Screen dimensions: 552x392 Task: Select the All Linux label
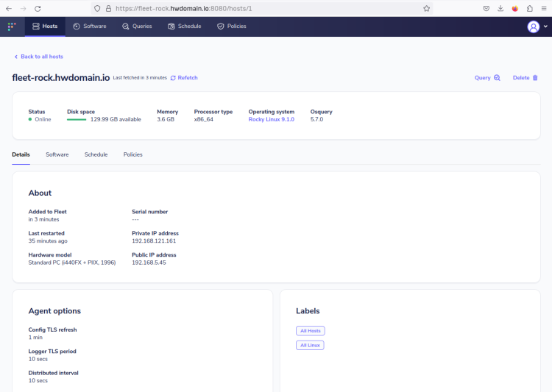pyautogui.click(x=310, y=345)
